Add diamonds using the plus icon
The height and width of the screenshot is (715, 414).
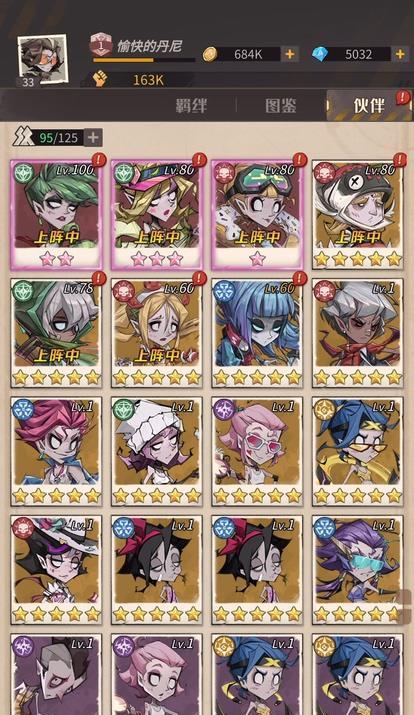coord(400,54)
